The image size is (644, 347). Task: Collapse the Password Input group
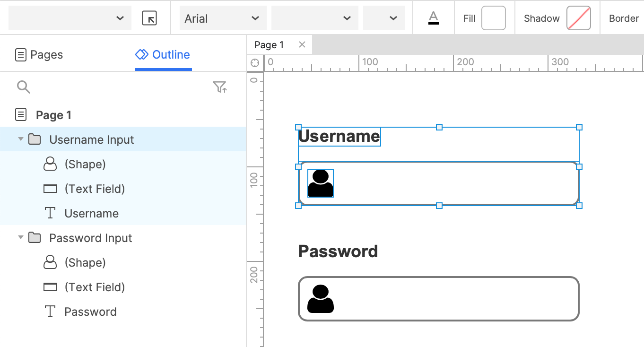click(x=20, y=237)
